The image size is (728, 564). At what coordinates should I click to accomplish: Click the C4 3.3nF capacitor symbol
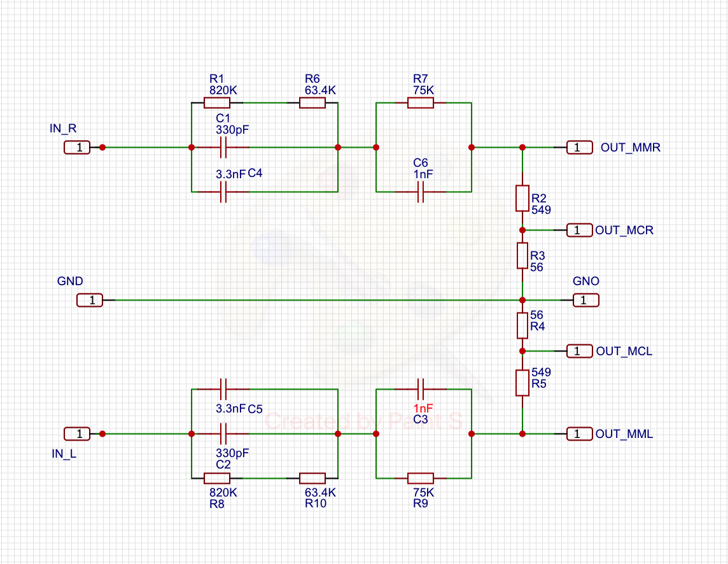click(223, 192)
